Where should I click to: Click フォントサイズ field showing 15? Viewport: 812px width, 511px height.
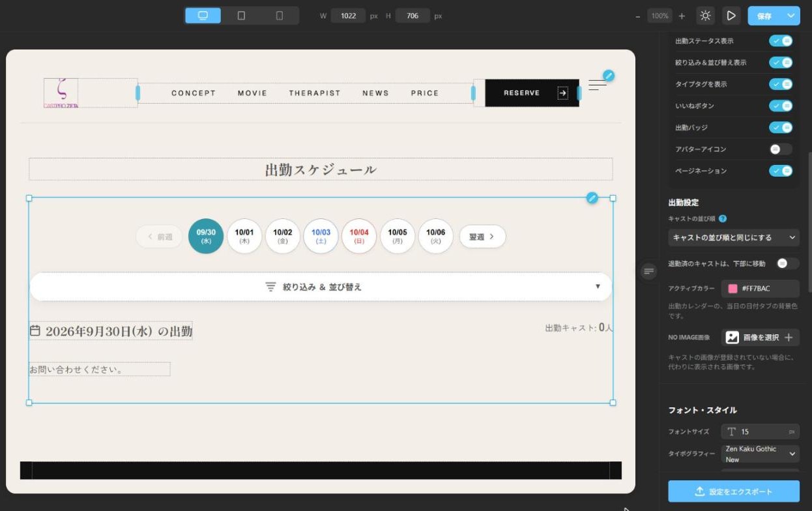click(761, 431)
